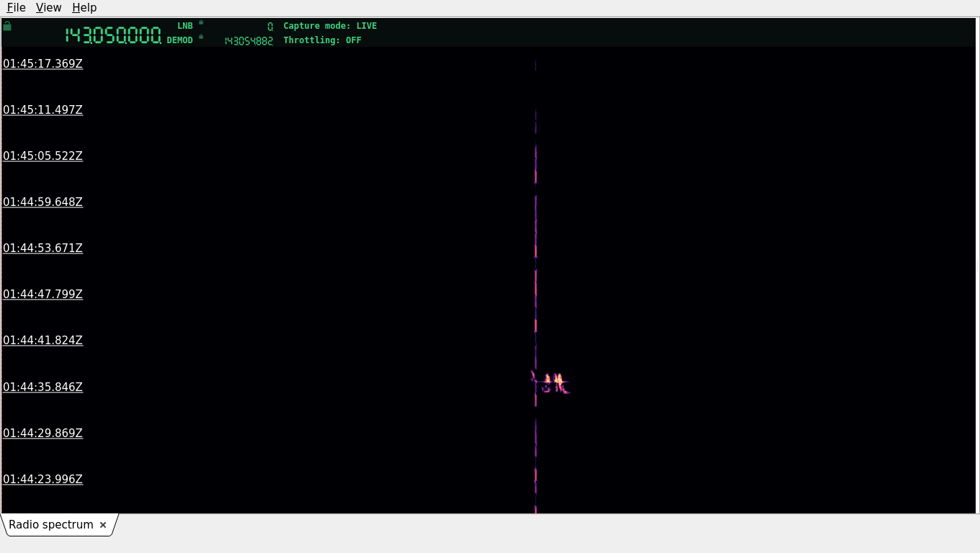Click the demod frequency value 143054882
The image size is (980, 553).
[249, 41]
